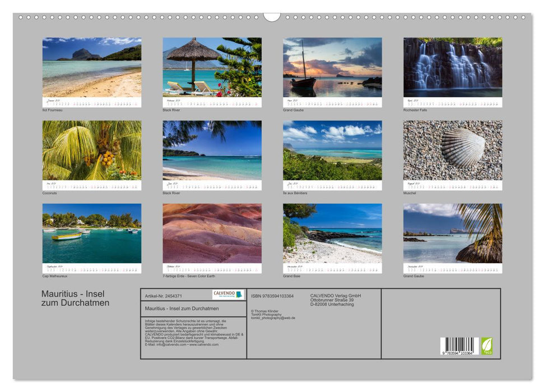Viewport: 544px width, 392px height.
Task: Click the Grand Baie rocky beach photo
Action: [x=332, y=234]
